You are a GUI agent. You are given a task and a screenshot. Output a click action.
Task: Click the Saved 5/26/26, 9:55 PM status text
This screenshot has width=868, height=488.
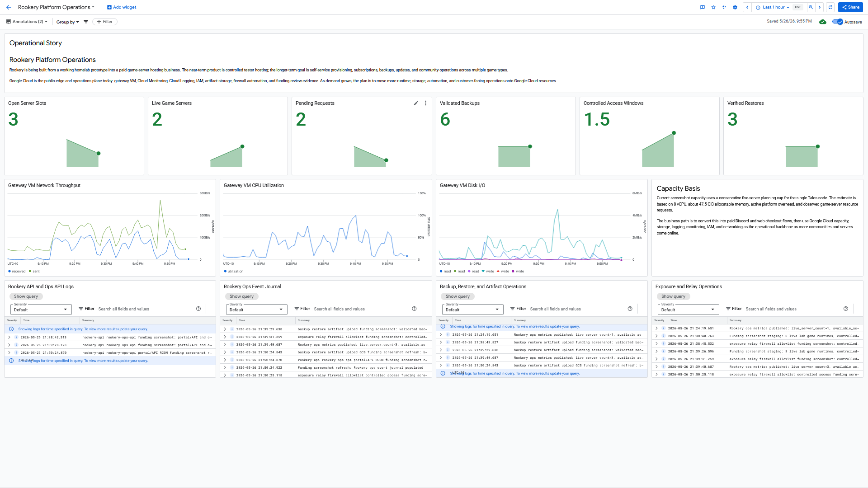tap(789, 21)
